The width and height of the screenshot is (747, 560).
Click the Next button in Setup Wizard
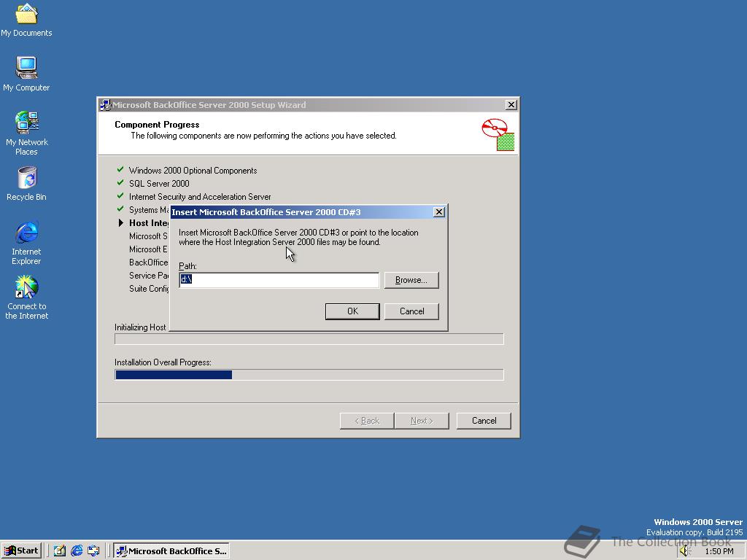coord(421,421)
